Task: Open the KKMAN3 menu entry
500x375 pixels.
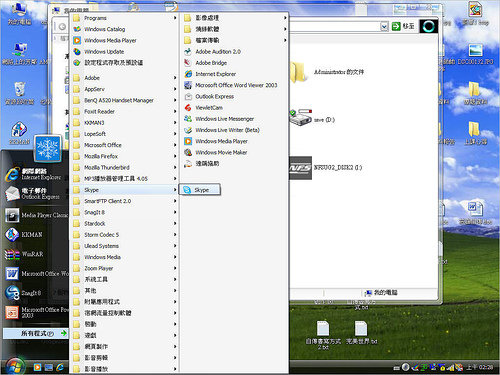Action: (124, 123)
